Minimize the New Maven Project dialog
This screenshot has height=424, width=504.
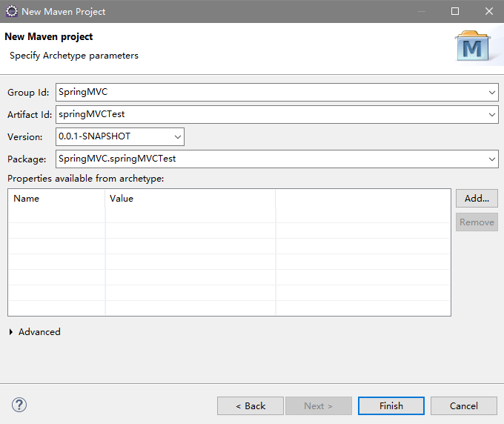click(422, 11)
